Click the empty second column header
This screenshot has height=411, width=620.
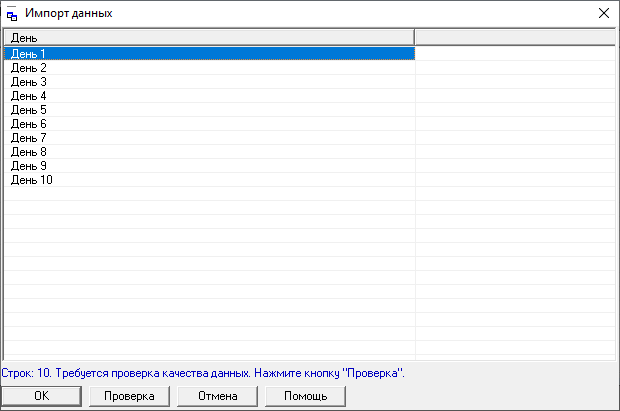tap(514, 37)
